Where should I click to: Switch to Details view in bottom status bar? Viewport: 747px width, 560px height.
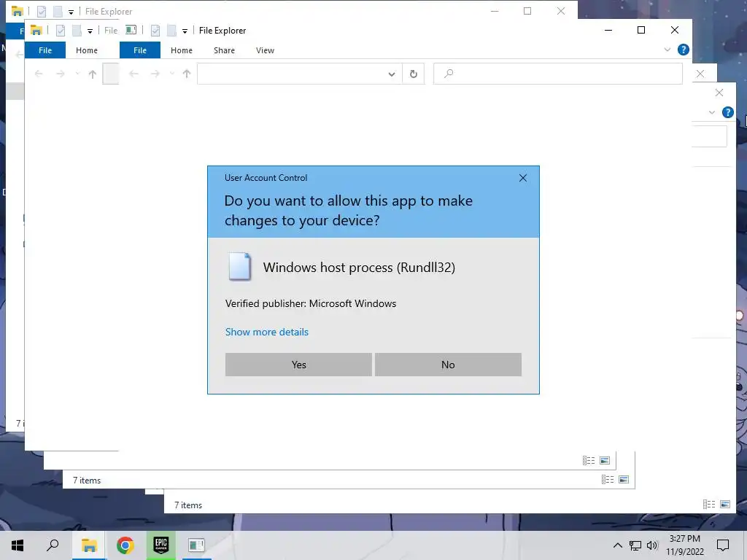click(x=709, y=505)
